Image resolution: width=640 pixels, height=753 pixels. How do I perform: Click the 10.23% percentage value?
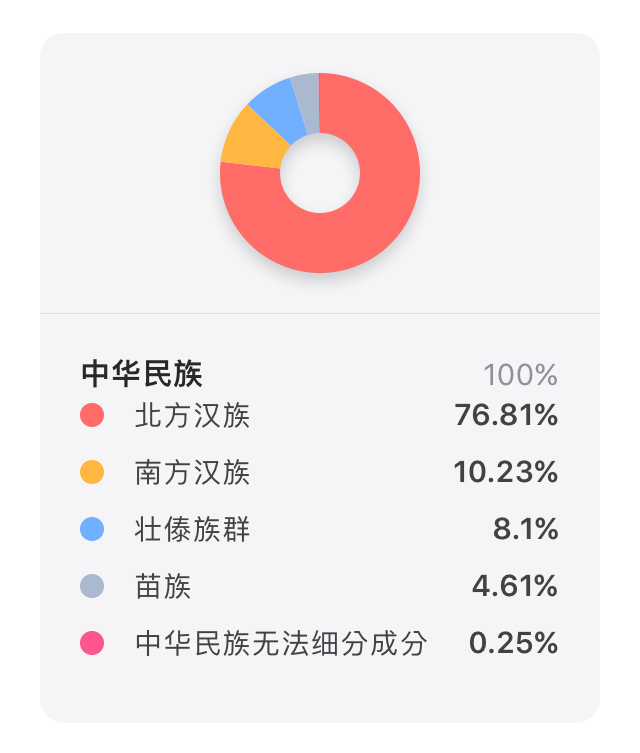pyautogui.click(x=506, y=472)
